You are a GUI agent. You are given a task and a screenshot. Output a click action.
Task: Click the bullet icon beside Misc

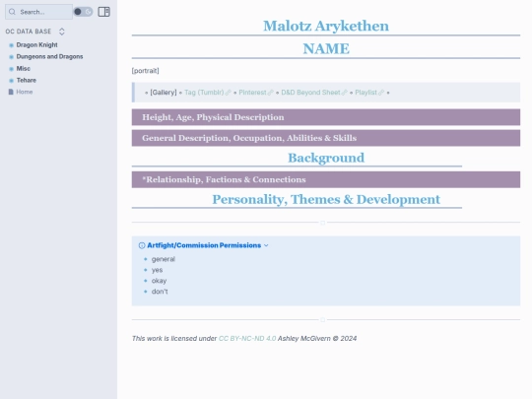click(11, 69)
